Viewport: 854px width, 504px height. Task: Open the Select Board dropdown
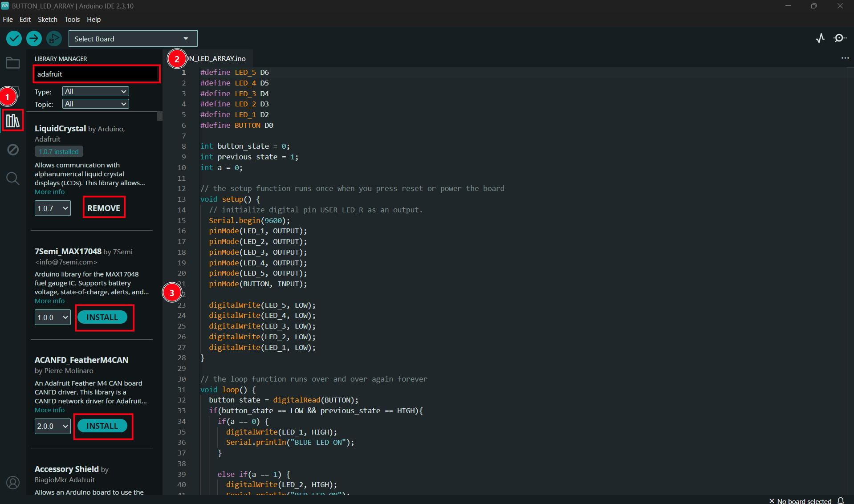[x=133, y=39]
